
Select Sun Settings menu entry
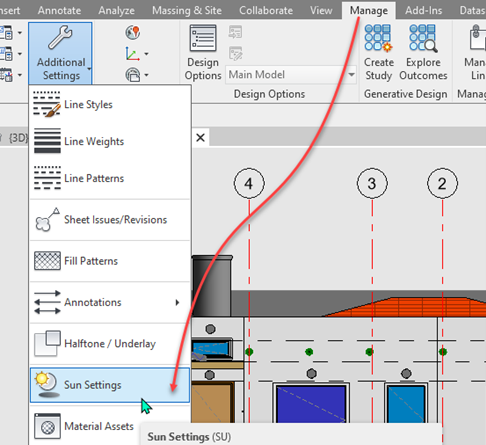pyautogui.click(x=110, y=385)
